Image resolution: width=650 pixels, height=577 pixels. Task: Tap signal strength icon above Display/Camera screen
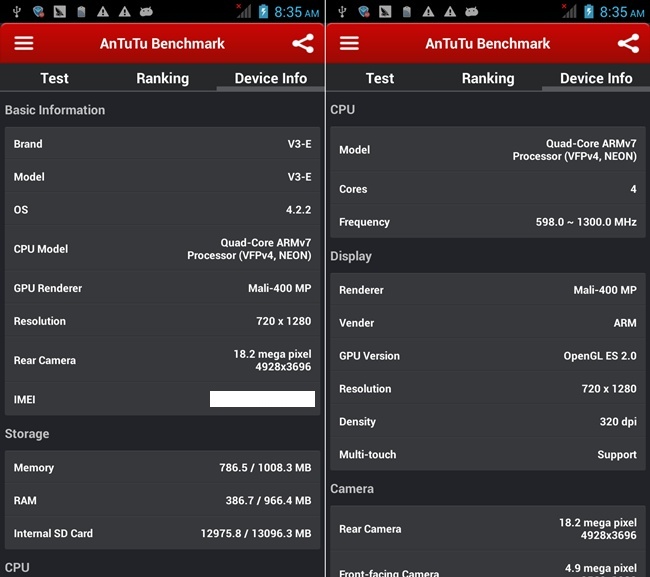pyautogui.click(x=569, y=11)
